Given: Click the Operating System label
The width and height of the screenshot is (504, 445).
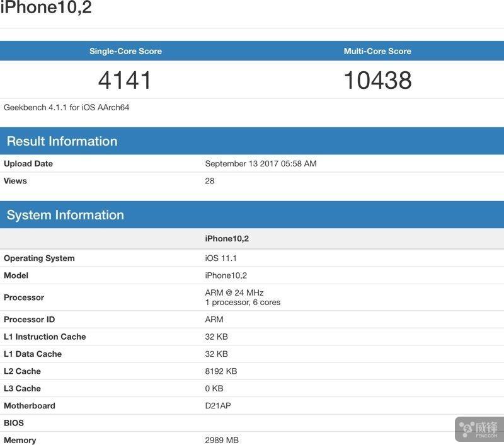Looking at the screenshot, I should pos(39,258).
